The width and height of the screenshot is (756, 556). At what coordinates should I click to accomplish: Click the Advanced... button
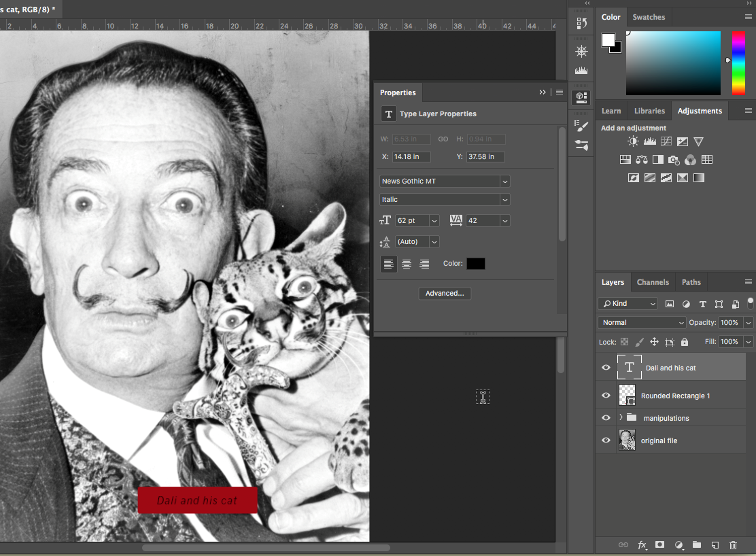click(x=445, y=294)
